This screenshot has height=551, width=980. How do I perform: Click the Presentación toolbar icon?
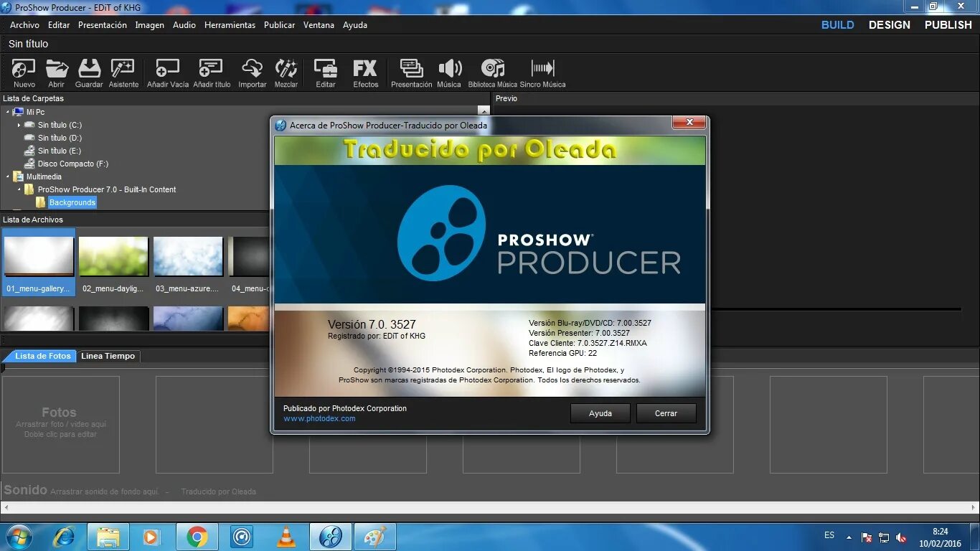click(x=412, y=72)
